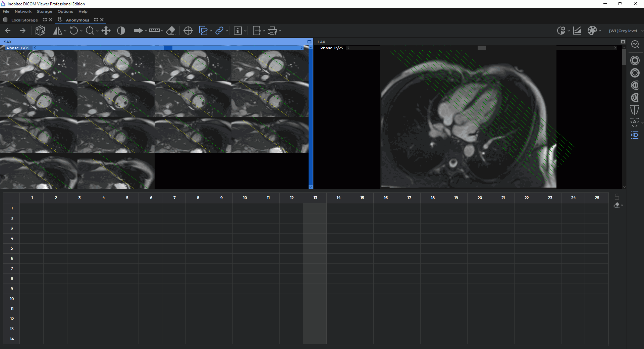Click the long axis T-shaped contour tool
The width and height of the screenshot is (644, 349).
pos(635,110)
